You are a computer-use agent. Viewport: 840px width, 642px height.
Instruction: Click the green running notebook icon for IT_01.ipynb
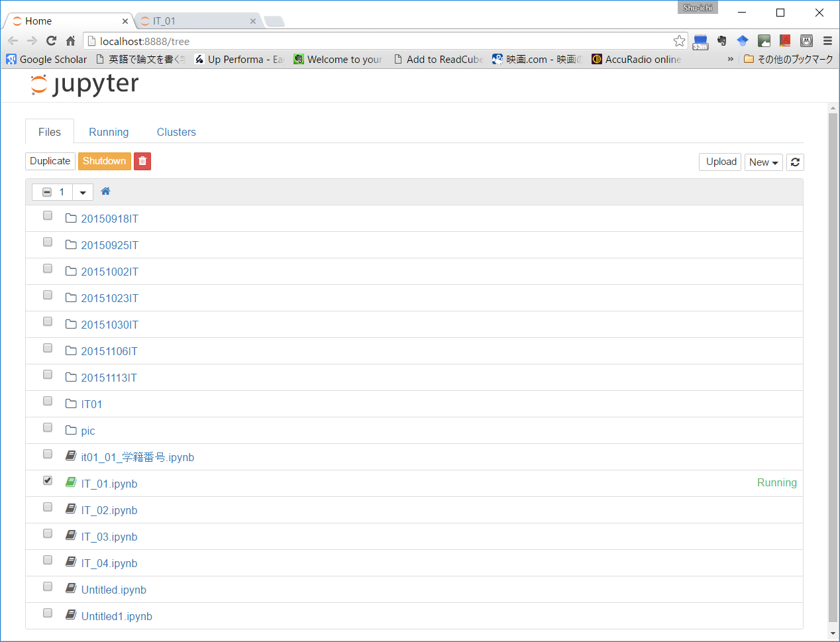[x=71, y=482]
